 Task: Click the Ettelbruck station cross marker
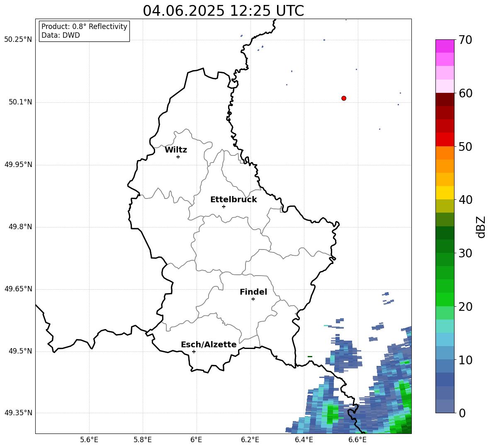pyautogui.click(x=224, y=206)
